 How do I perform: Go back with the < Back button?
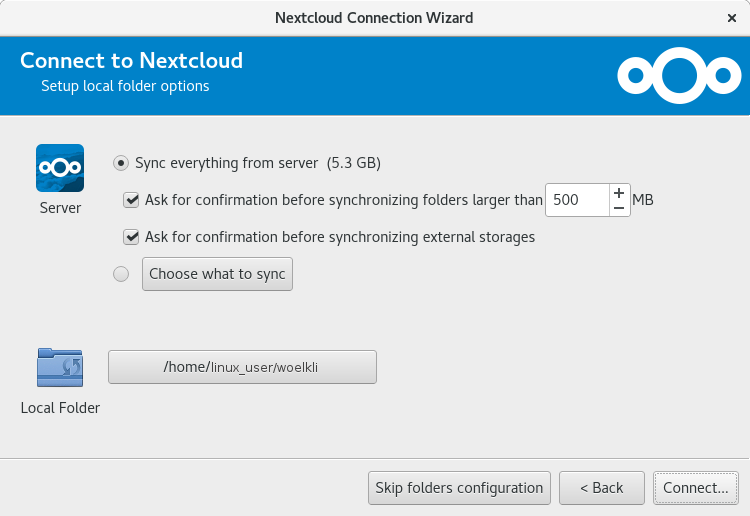coord(602,488)
